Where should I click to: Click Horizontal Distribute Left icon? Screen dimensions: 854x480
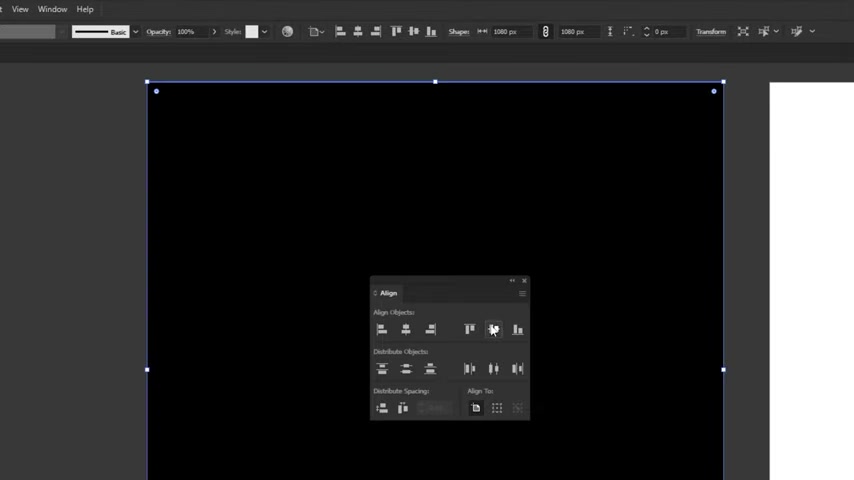click(469, 369)
